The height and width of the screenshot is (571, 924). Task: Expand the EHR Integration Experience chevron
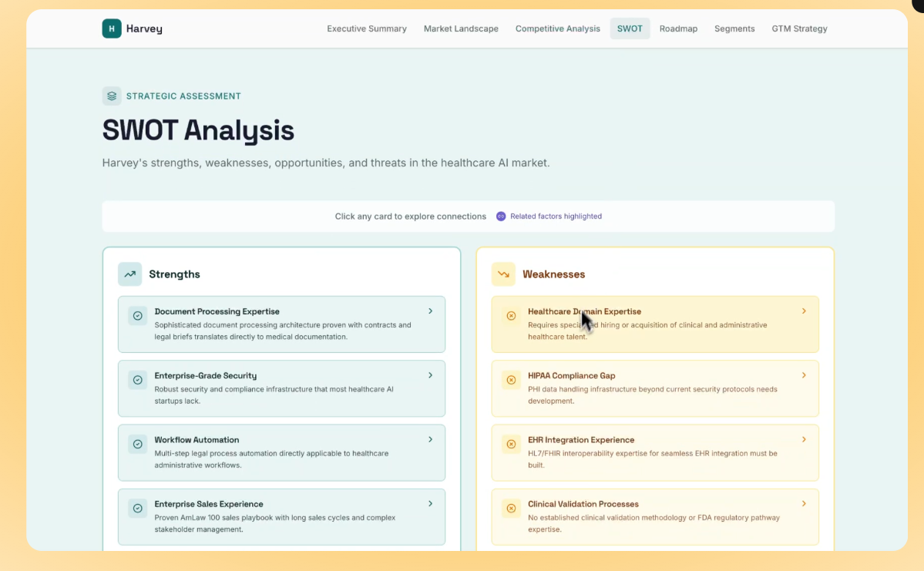(804, 439)
